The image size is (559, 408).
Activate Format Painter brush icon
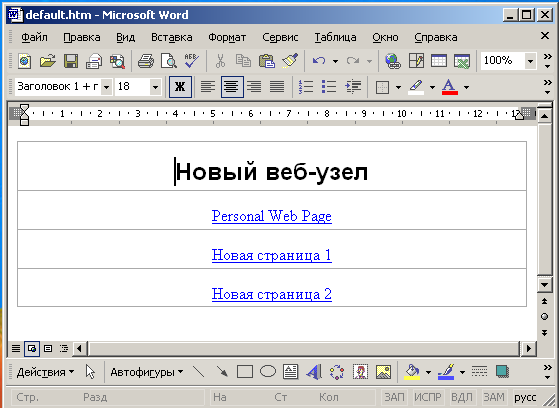[x=290, y=61]
